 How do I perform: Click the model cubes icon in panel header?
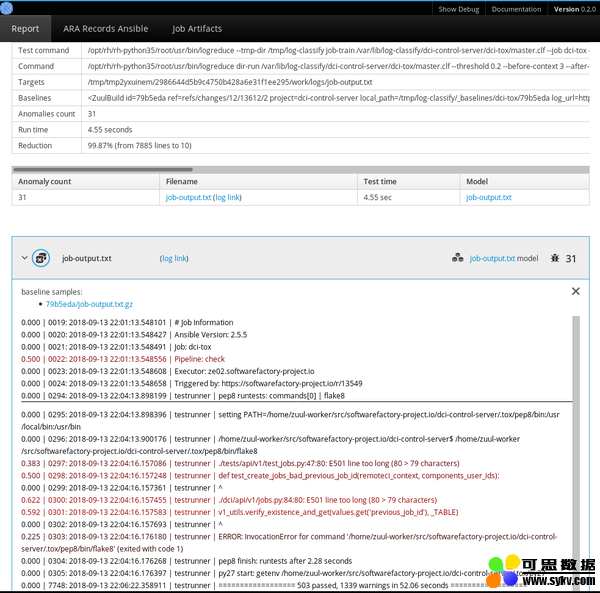click(457, 258)
